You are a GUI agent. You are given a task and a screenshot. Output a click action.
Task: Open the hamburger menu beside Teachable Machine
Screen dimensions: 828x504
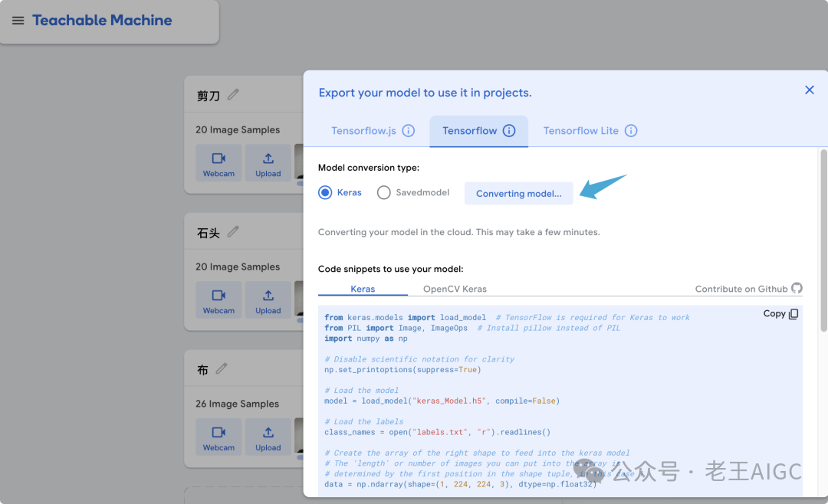(18, 21)
